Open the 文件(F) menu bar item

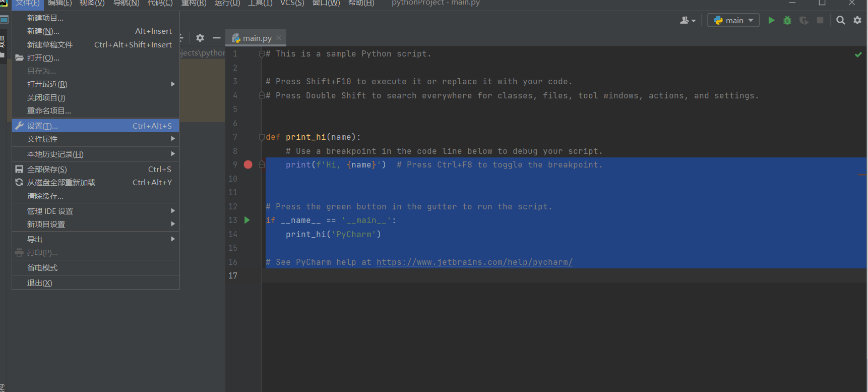28,4
